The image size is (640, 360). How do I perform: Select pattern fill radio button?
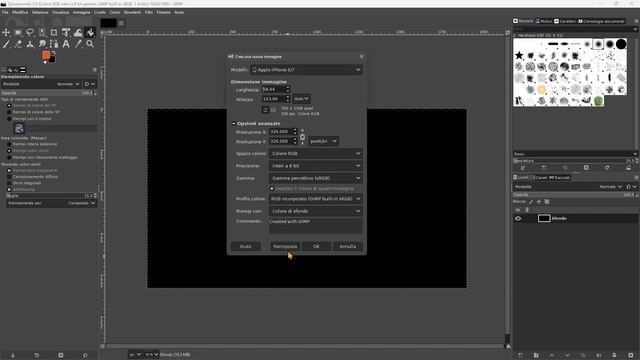coord(9,118)
